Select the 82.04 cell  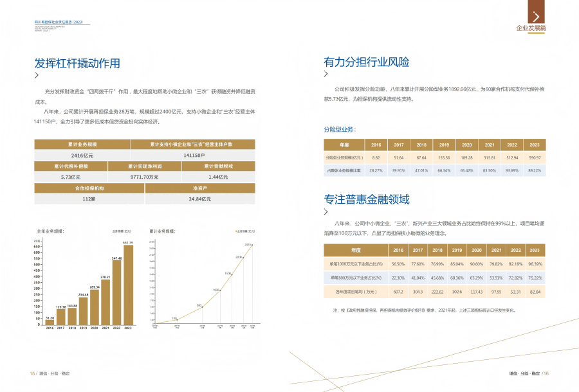point(535,292)
